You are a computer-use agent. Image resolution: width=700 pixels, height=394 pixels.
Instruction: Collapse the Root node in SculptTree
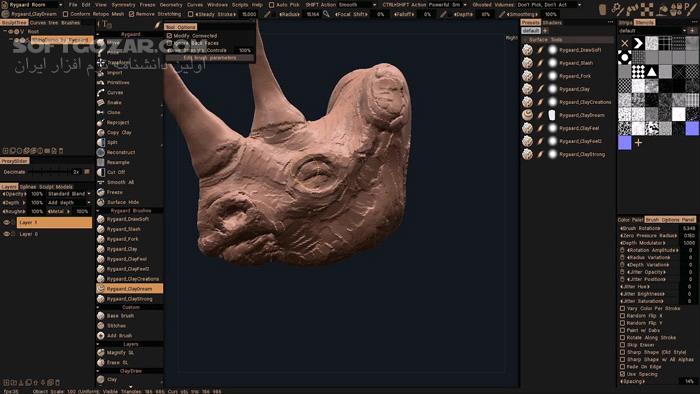point(5,32)
